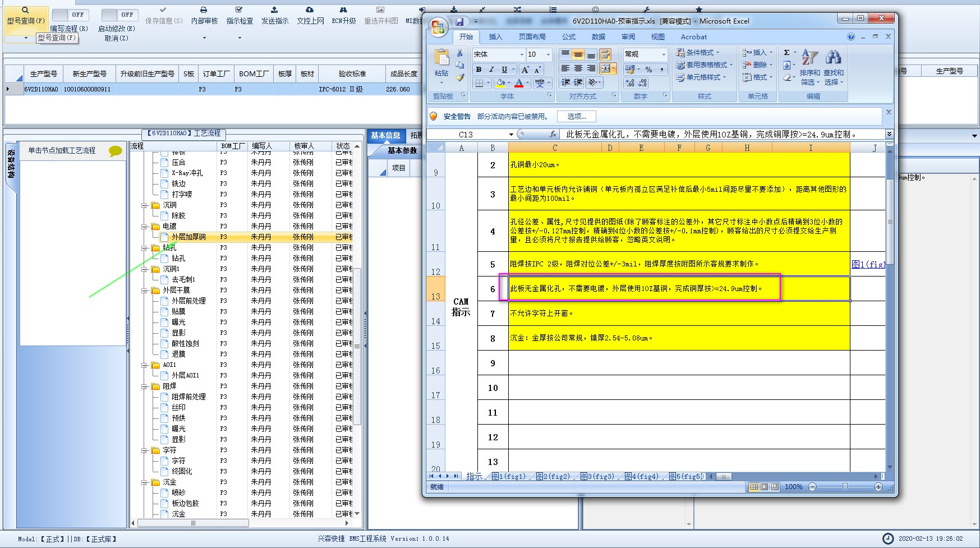Collapse the 电镀 tree folder
The width and height of the screenshot is (980, 548).
tap(144, 227)
